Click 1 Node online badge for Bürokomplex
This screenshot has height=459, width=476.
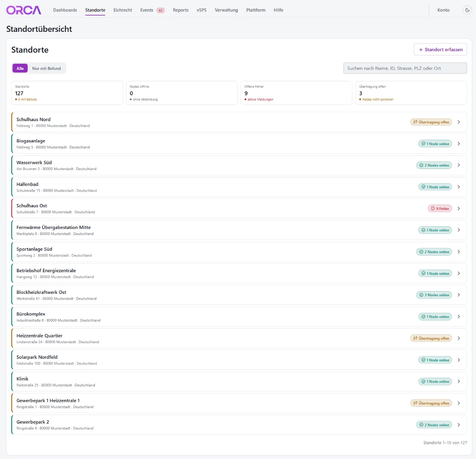[435, 317]
